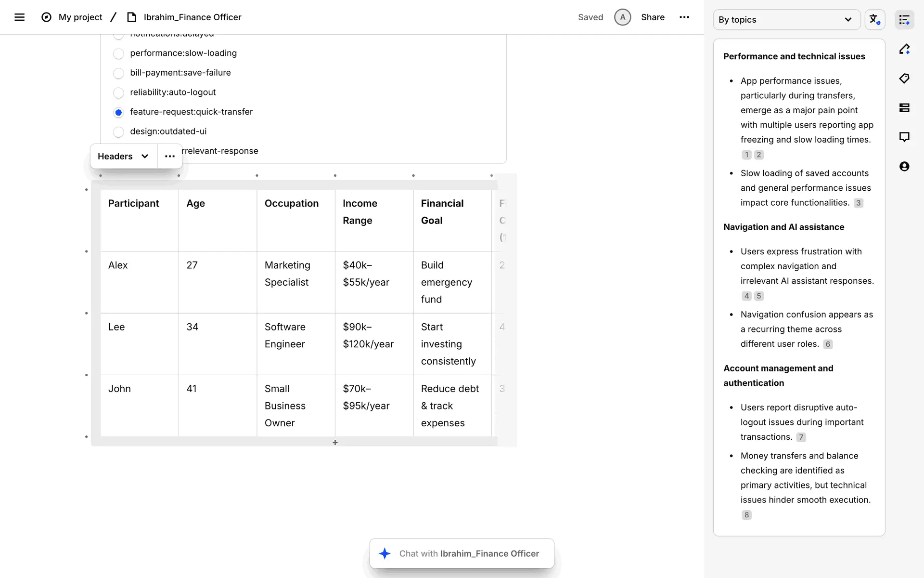Click the highlight pen sidebar icon
This screenshot has height=578, width=924.
coord(904,49)
